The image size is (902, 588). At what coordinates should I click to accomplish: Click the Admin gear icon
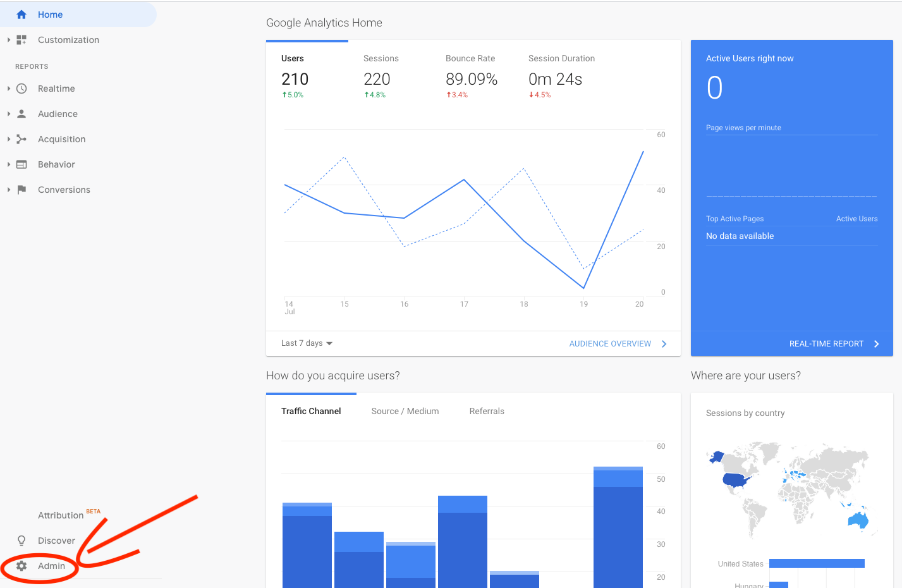click(21, 566)
